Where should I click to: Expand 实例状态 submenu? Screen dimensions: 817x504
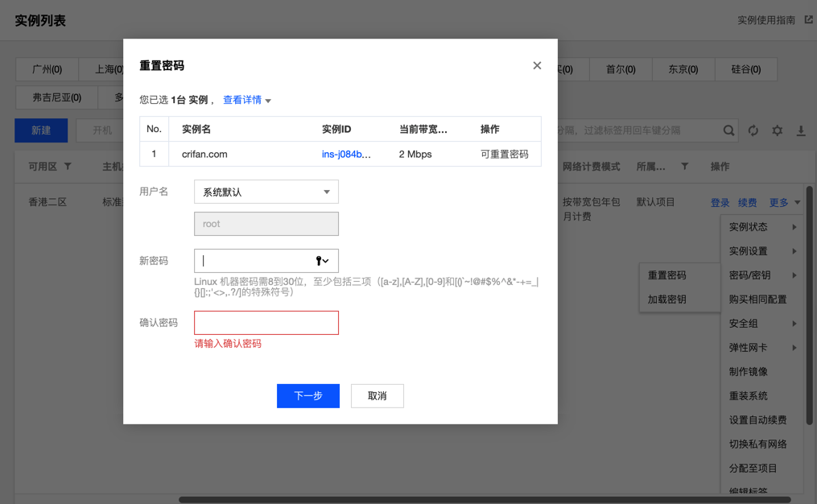[763, 227]
